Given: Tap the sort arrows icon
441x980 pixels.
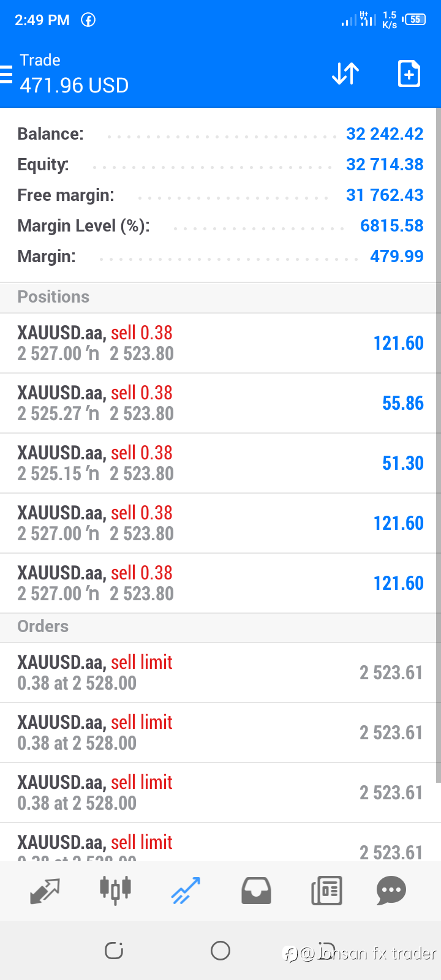Looking at the screenshot, I should (x=345, y=74).
